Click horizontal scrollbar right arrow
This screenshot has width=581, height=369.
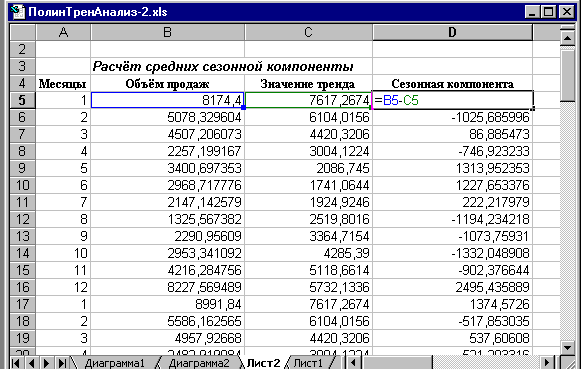pyautogui.click(x=547, y=363)
